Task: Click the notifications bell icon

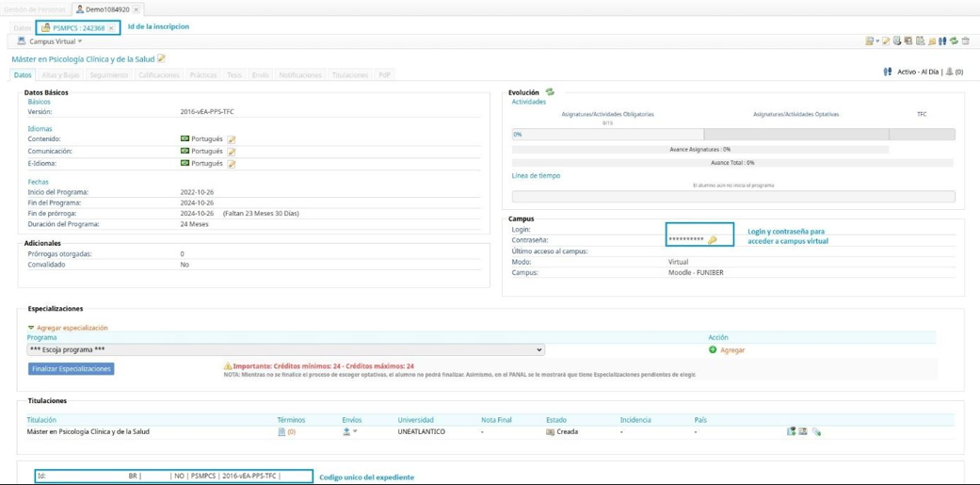Action: (932, 41)
